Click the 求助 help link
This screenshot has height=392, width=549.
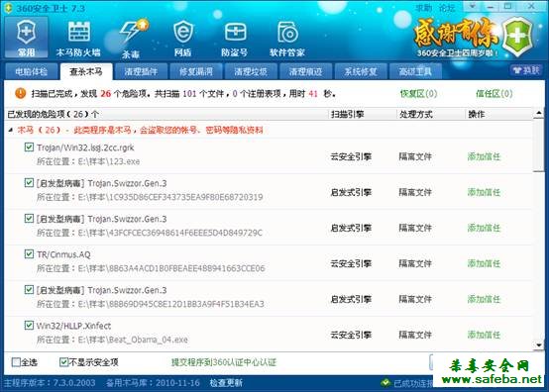(x=424, y=7)
